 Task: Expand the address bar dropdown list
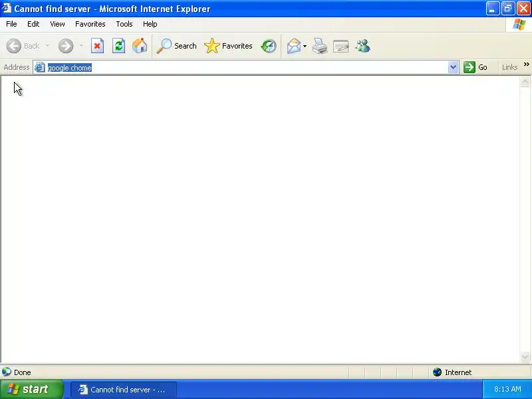[453, 67]
